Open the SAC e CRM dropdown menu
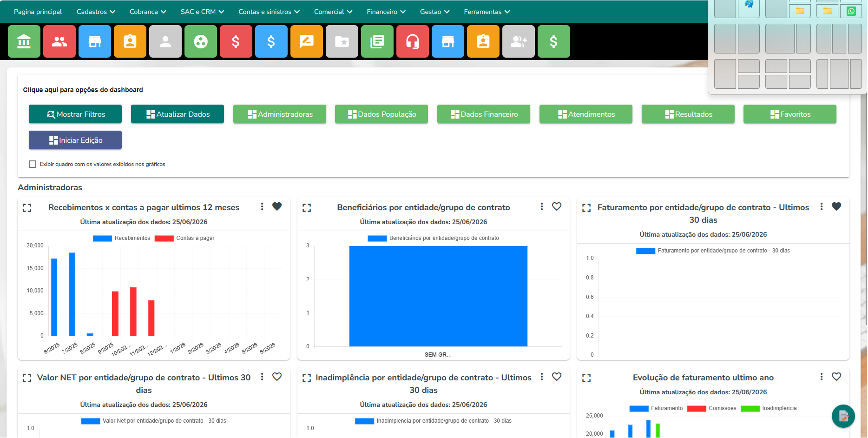Image resolution: width=868 pixels, height=438 pixels. [x=202, y=12]
